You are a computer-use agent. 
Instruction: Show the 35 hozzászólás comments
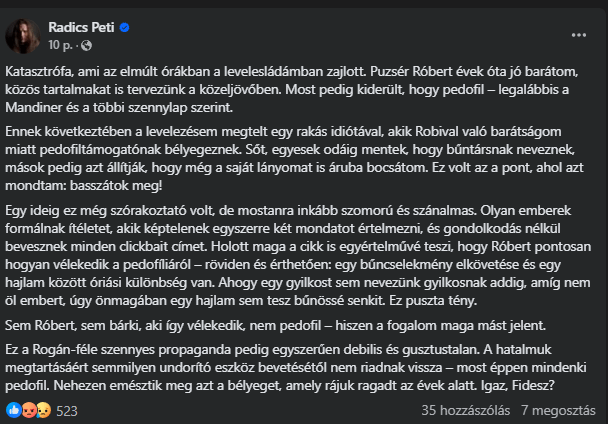[x=465, y=410]
